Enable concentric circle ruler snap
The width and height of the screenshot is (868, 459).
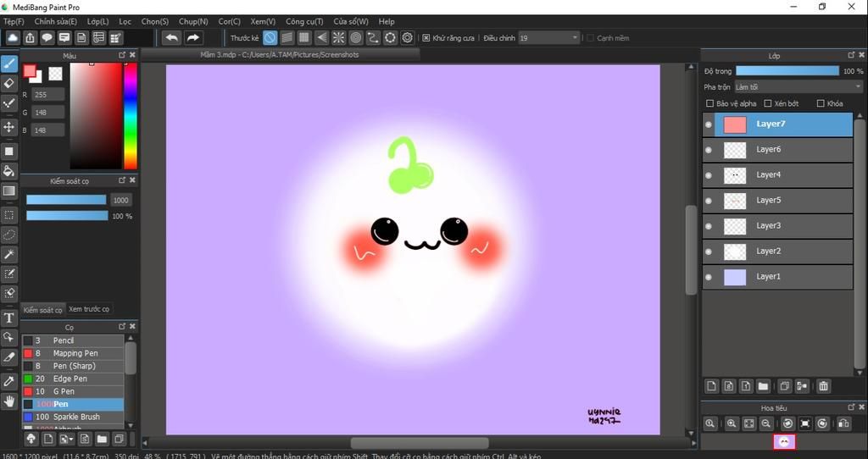pos(356,37)
